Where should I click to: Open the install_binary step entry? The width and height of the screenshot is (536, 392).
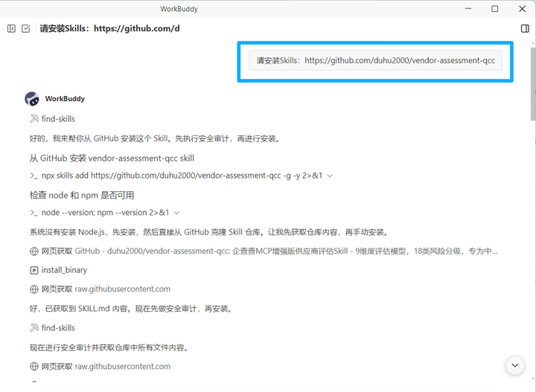tap(64, 270)
